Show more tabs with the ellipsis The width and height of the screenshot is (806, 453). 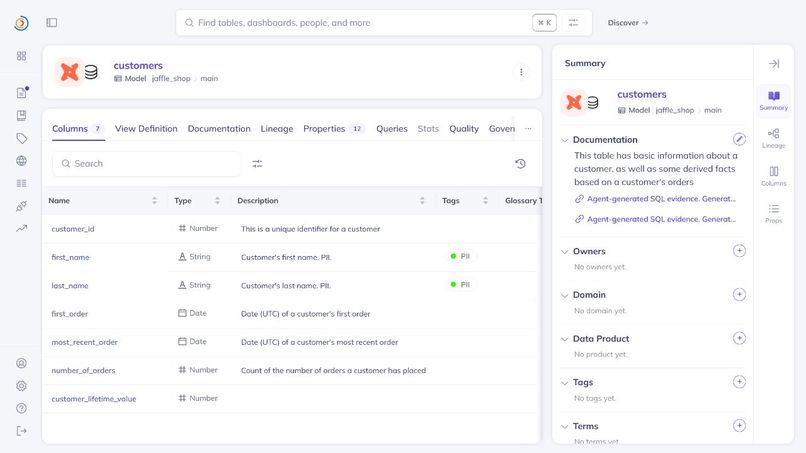pos(528,129)
